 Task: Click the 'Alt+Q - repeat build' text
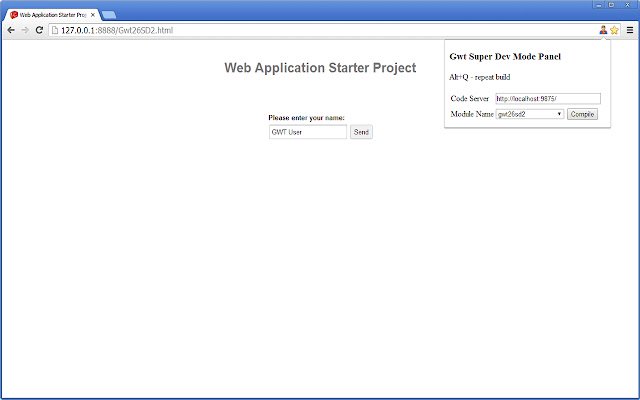pyautogui.click(x=480, y=77)
